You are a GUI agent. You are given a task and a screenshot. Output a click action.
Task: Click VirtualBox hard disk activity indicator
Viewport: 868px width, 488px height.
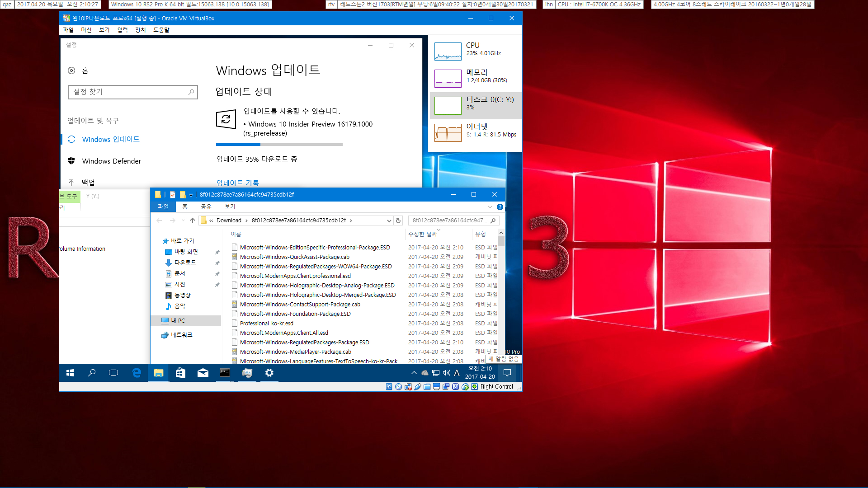click(x=389, y=387)
